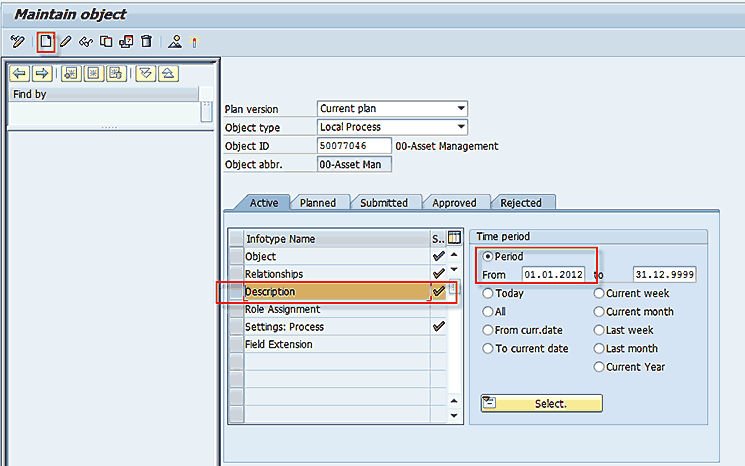The width and height of the screenshot is (745, 466).
Task: Switch to the Planned tab
Action: coord(318,203)
